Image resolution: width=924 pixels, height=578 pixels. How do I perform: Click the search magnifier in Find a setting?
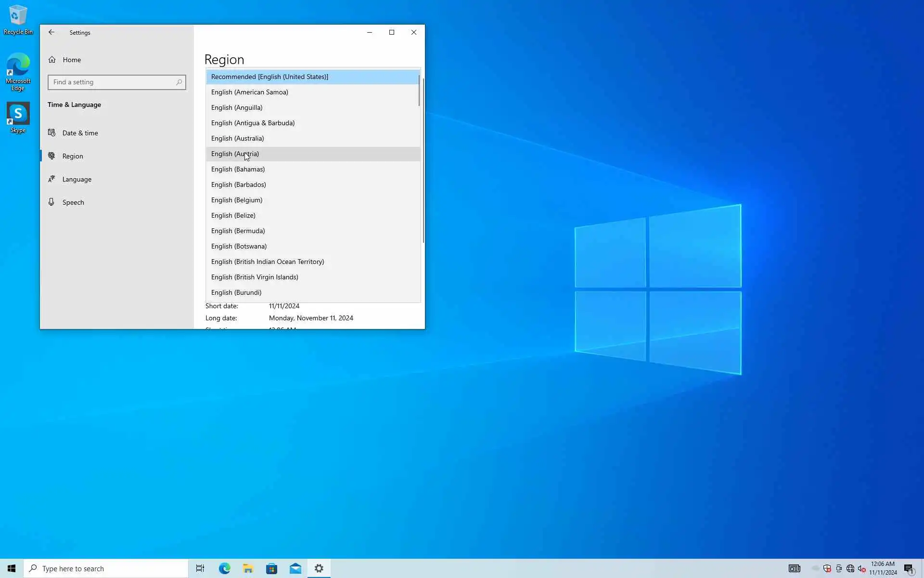(x=179, y=82)
